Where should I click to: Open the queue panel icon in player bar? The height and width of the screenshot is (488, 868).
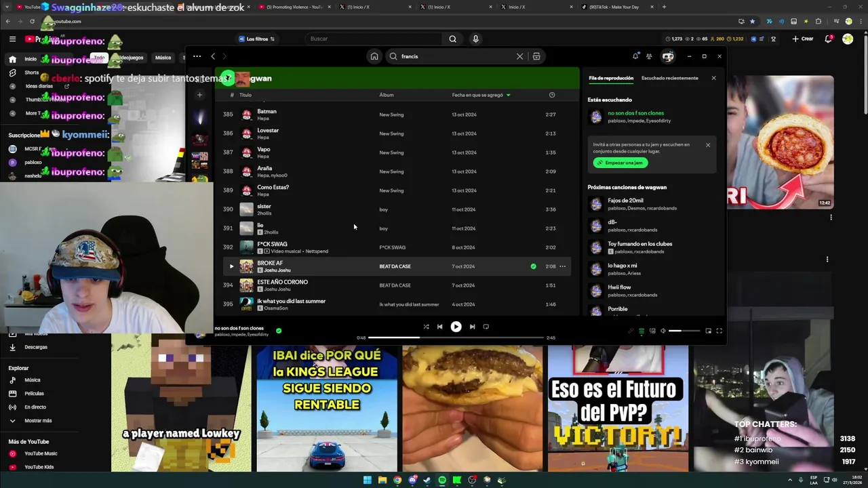pos(642,331)
